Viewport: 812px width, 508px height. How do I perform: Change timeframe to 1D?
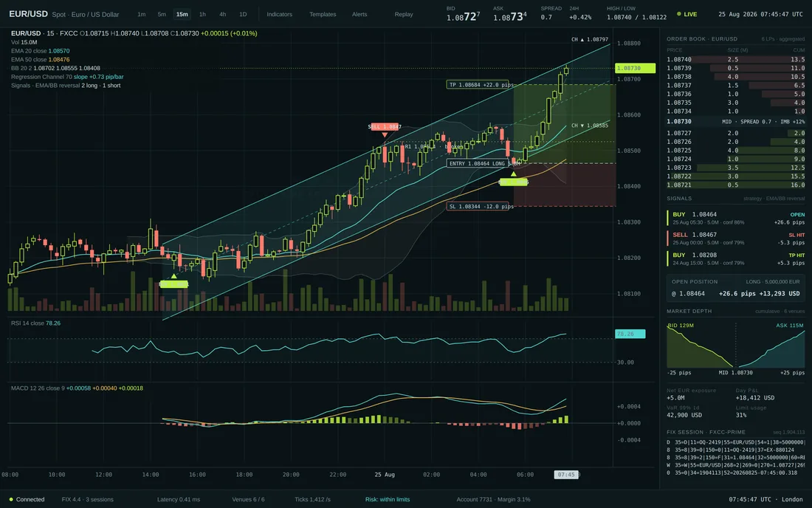[x=243, y=15]
